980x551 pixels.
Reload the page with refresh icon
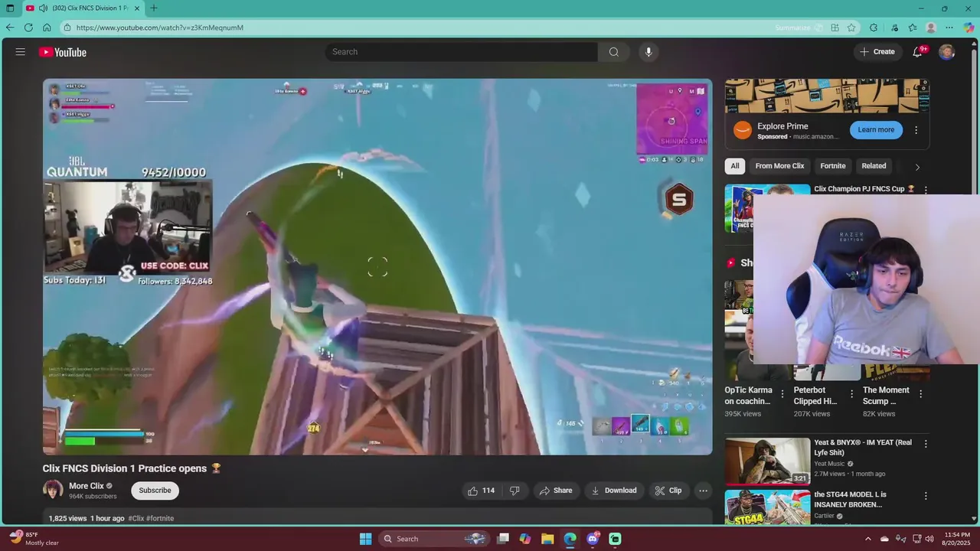[28, 28]
